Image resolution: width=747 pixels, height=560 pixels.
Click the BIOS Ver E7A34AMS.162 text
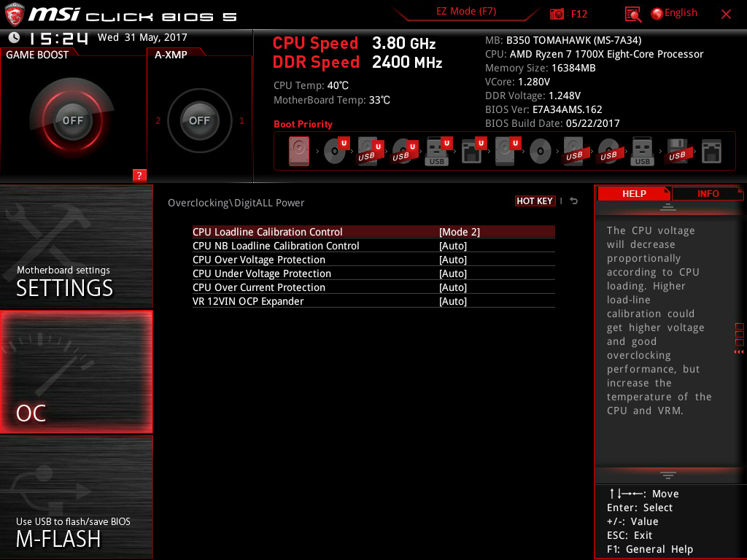pyautogui.click(x=543, y=109)
